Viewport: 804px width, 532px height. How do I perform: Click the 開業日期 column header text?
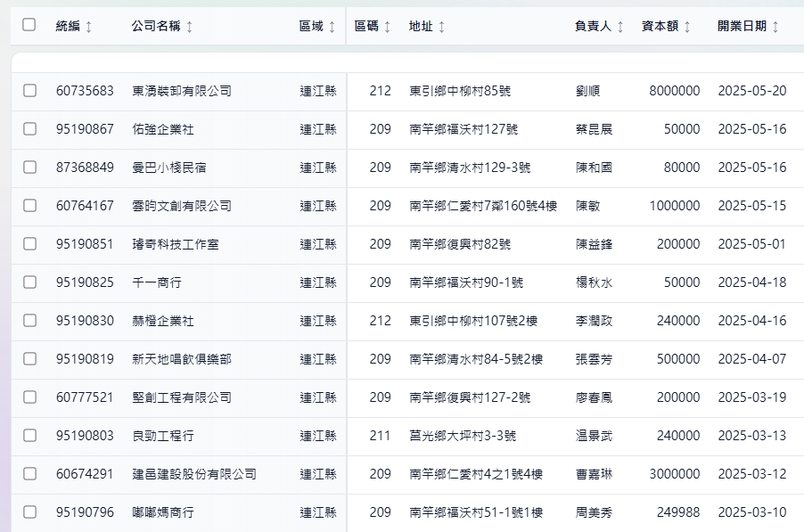pyautogui.click(x=742, y=27)
